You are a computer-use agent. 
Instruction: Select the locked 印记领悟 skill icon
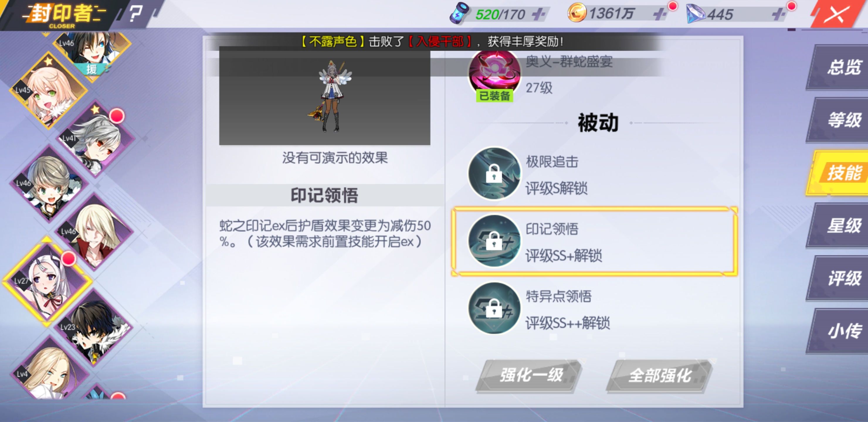[494, 241]
